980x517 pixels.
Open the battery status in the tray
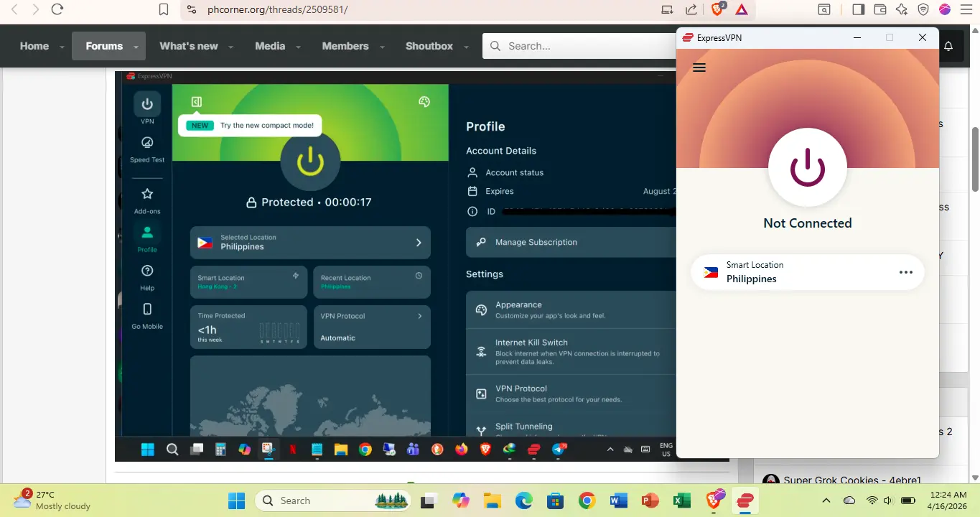point(908,500)
